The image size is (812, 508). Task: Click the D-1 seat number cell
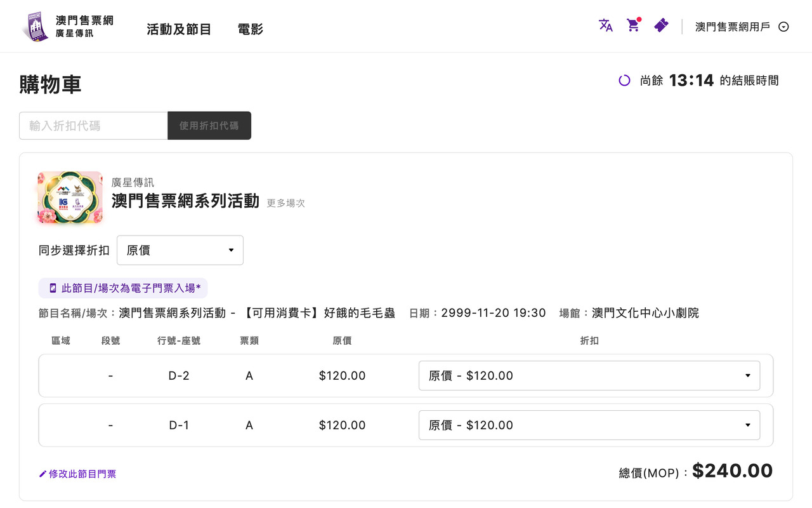[x=179, y=425]
